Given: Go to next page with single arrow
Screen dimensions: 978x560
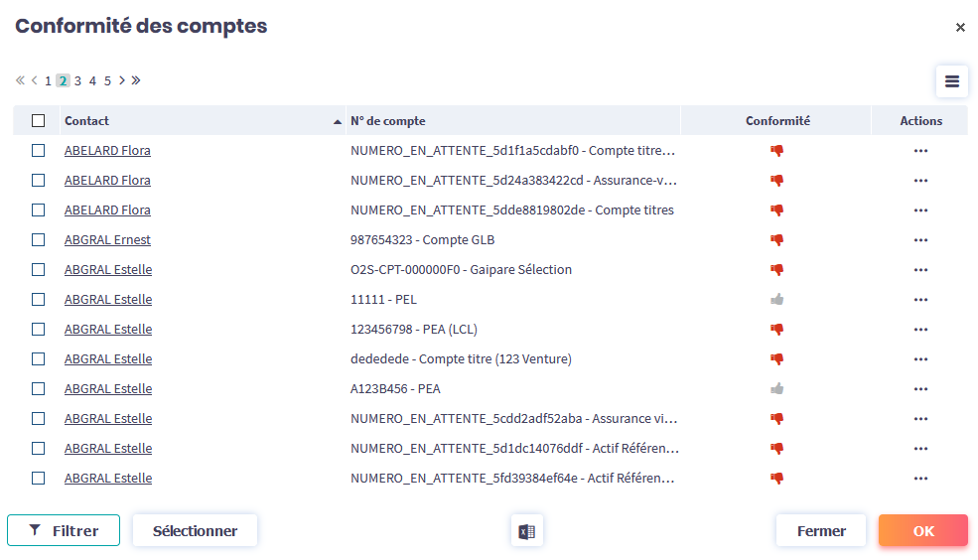Looking at the screenshot, I should click(122, 80).
